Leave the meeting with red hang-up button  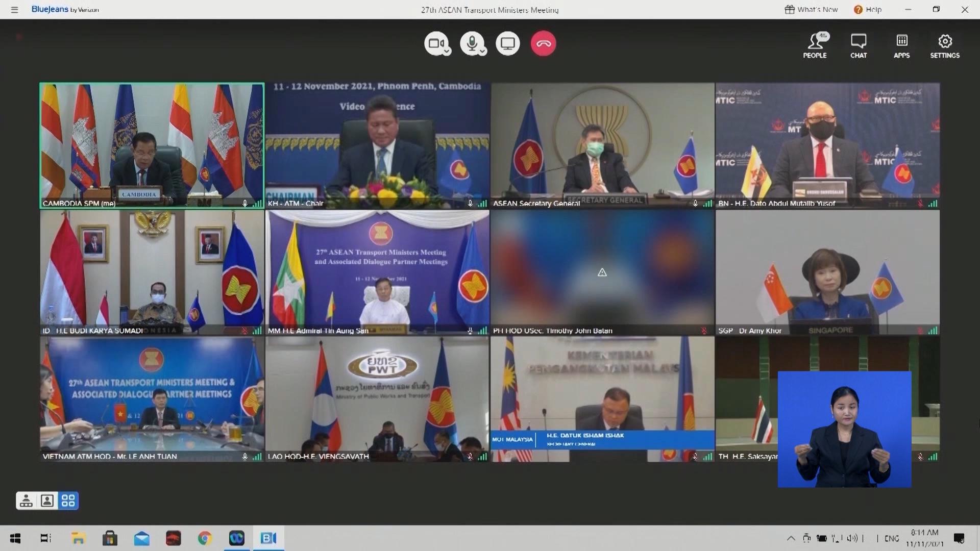click(543, 43)
